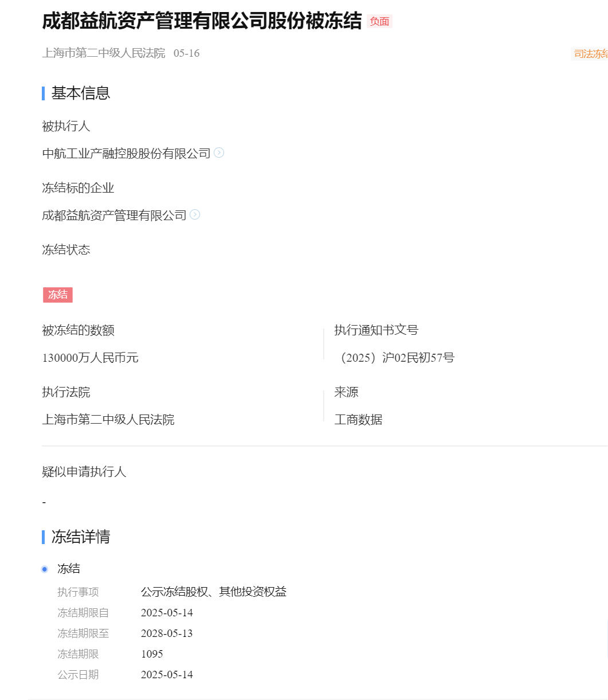
Task: Open 成都益航资产管理有限公司 frozen target link
Action: point(115,216)
